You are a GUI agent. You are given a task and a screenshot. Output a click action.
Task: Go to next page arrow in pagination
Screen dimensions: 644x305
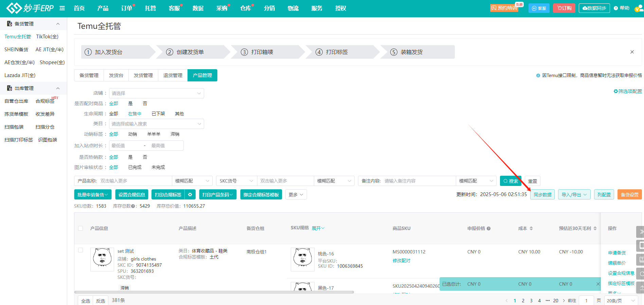564,301
